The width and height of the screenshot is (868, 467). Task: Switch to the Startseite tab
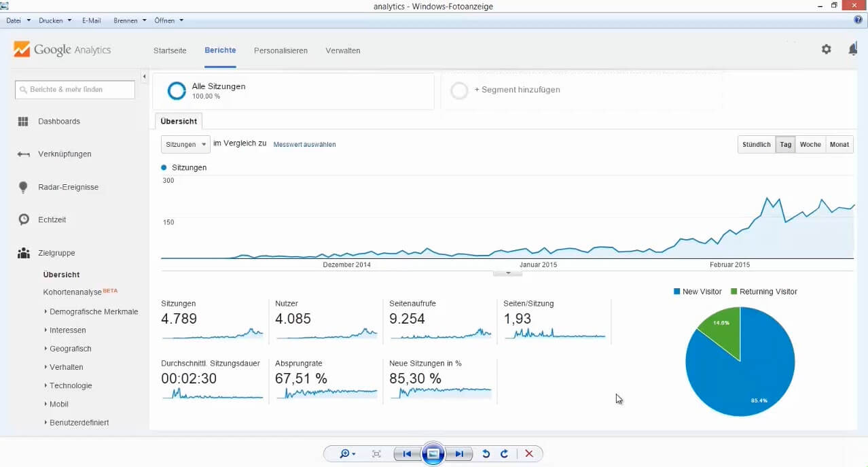coord(170,50)
